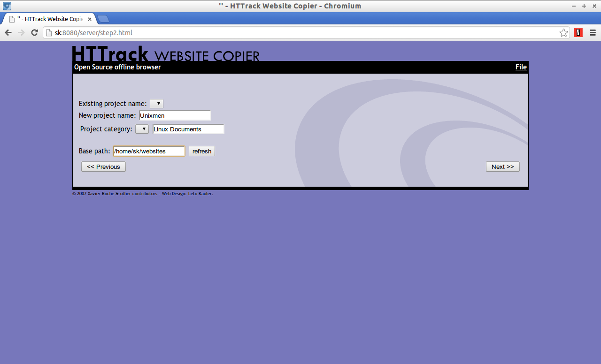Open a new browser tab

(x=103, y=19)
